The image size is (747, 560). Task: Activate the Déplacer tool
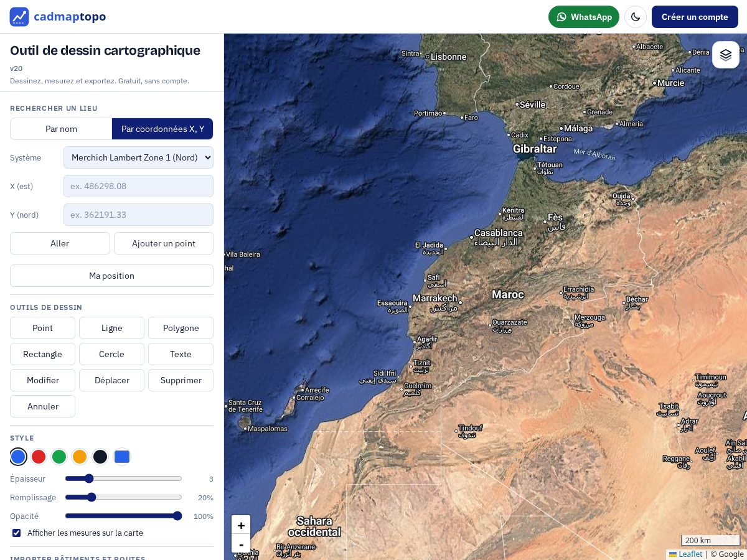[x=111, y=380]
